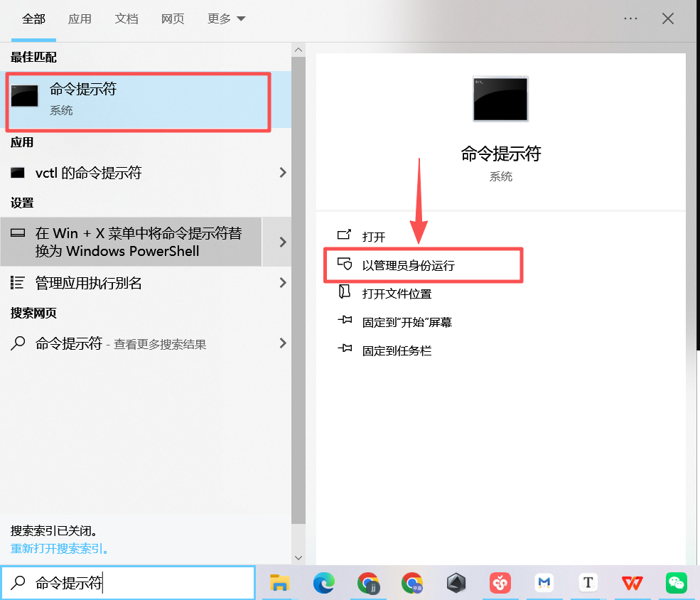Click the file location icon beside 打开文件位置
This screenshot has width=700, height=600.
(344, 292)
